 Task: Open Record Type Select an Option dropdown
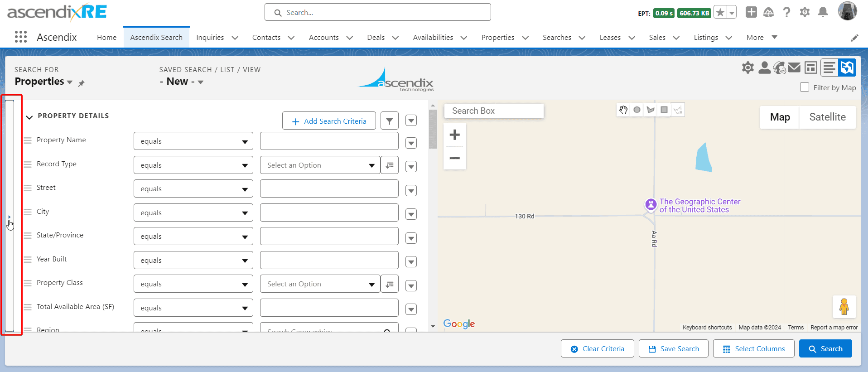pyautogui.click(x=320, y=165)
